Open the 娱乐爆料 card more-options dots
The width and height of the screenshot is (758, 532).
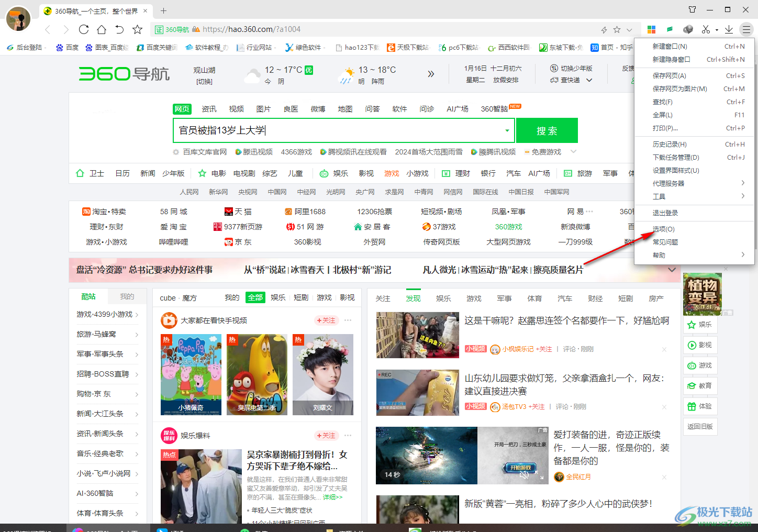[x=348, y=436]
